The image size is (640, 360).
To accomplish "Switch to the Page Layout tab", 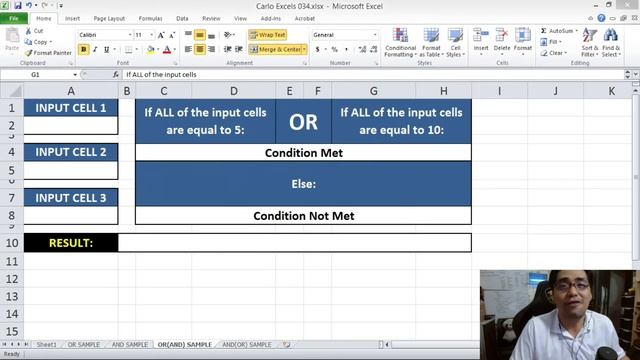I will pos(109,18).
